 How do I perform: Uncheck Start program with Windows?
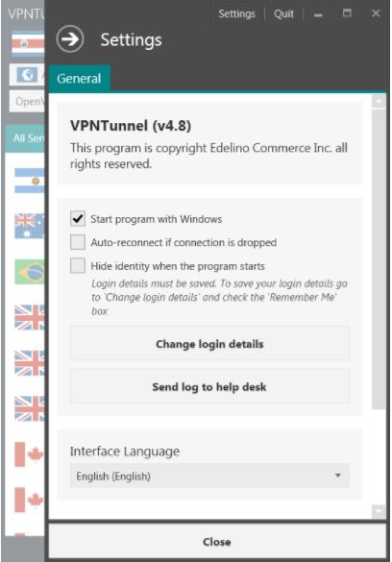point(78,219)
